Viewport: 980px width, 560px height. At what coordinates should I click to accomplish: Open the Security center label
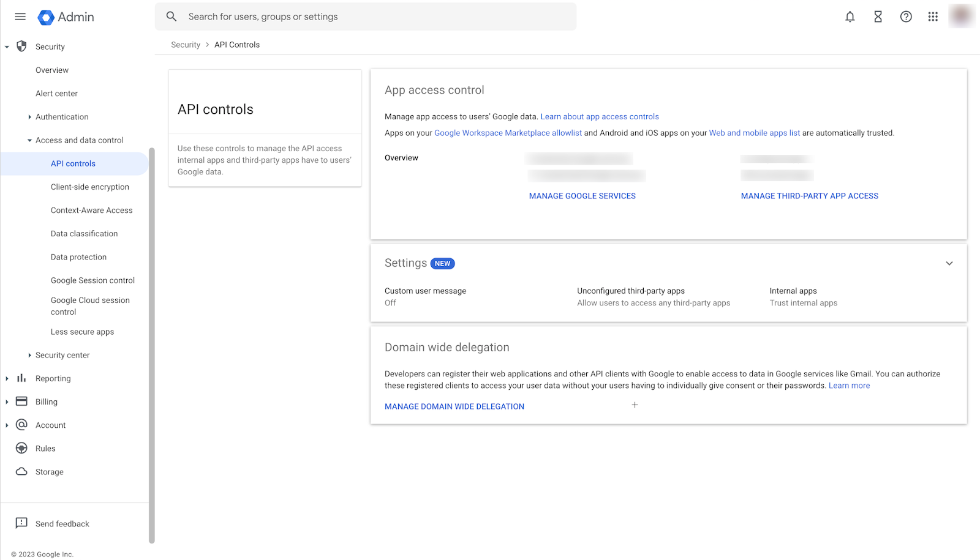[x=62, y=355]
